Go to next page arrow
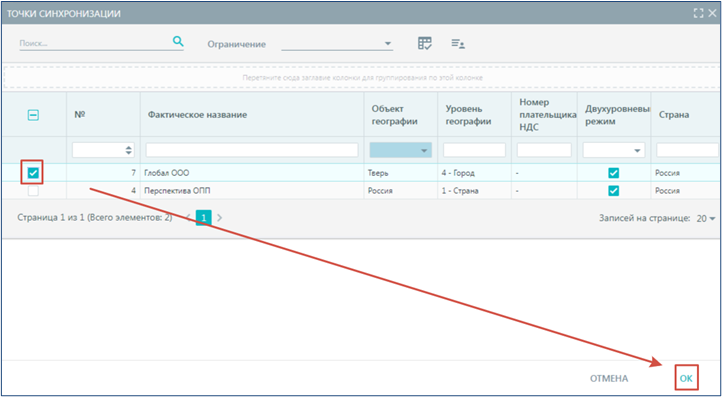 [219, 217]
